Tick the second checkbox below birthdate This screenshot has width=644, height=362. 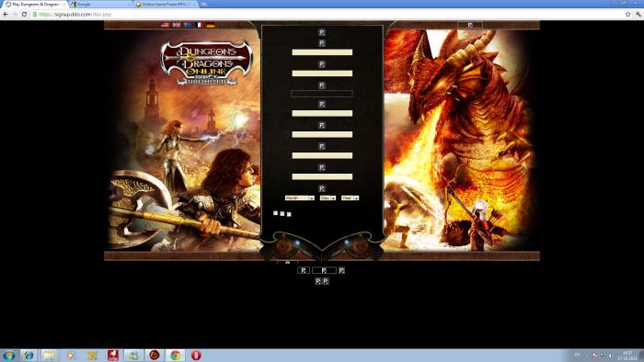click(282, 213)
